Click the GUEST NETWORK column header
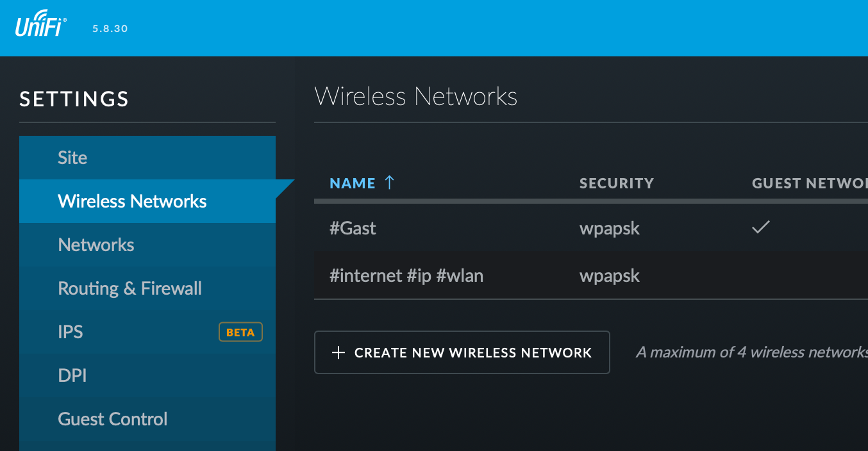The width and height of the screenshot is (868, 451). (x=809, y=183)
